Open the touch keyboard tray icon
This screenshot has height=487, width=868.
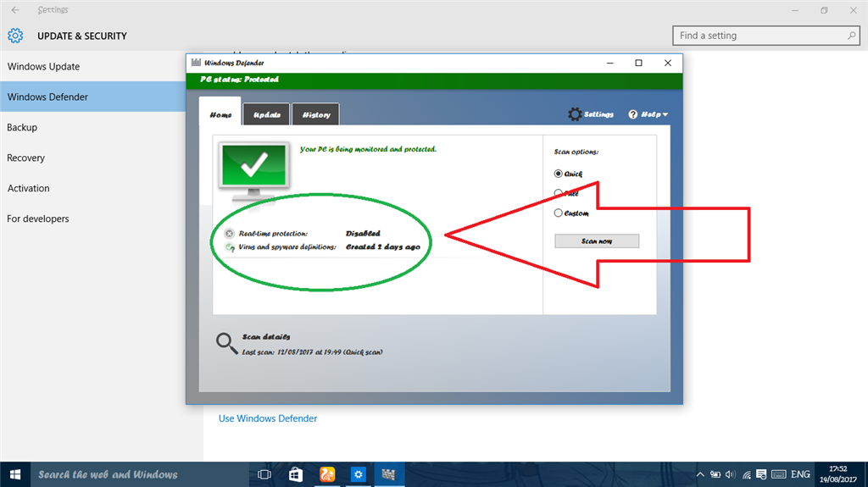tap(778, 474)
